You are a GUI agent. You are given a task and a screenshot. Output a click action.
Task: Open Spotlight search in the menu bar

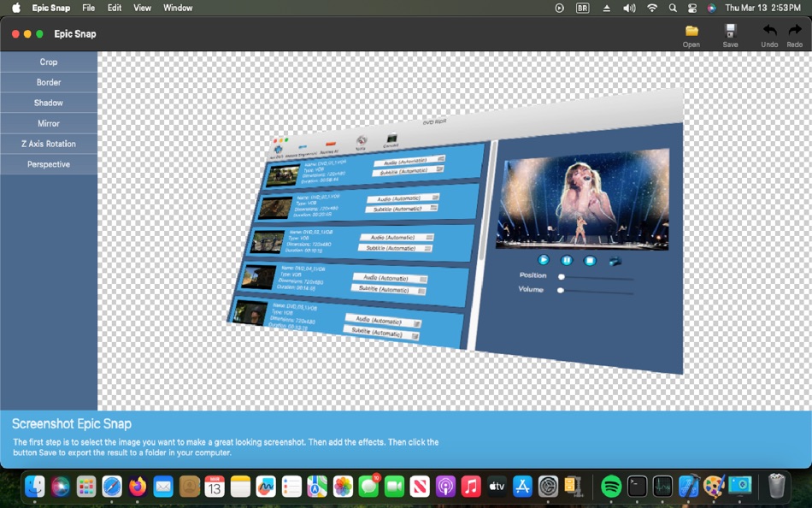tap(672, 8)
